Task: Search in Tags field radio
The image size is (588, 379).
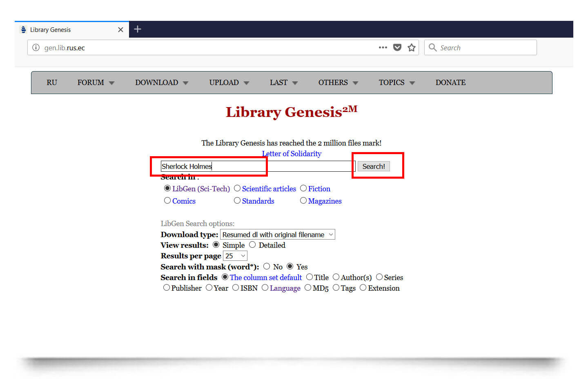Action: point(336,288)
